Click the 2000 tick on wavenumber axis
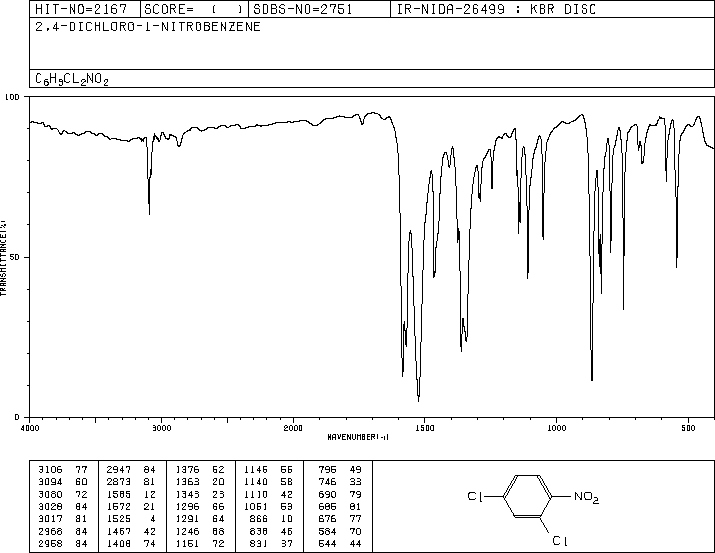Image resolution: width=715 pixels, height=553 pixels. pyautogui.click(x=292, y=427)
